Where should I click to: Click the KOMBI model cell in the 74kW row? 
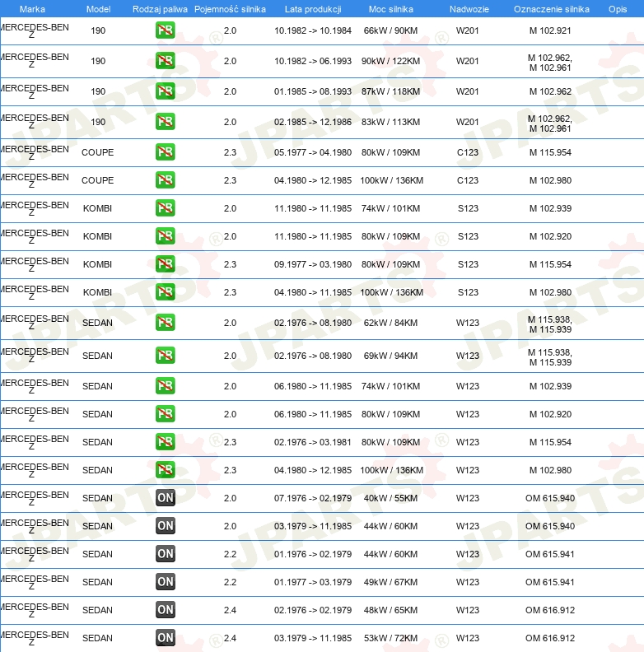tap(97, 208)
